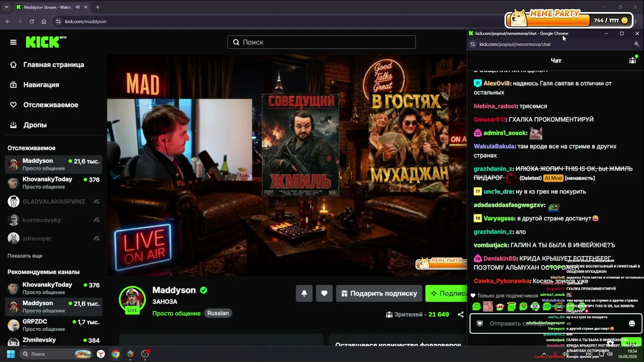Open OBS Studio from the taskbar
644x362 pixels.
(145, 354)
